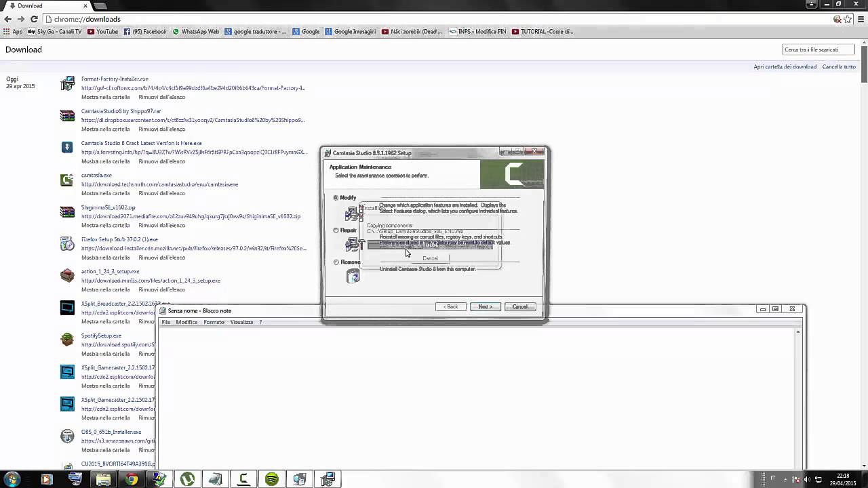The image size is (868, 488).
Task: Click the Camtasia Studio 8 Crack download icon
Action: coord(67,148)
